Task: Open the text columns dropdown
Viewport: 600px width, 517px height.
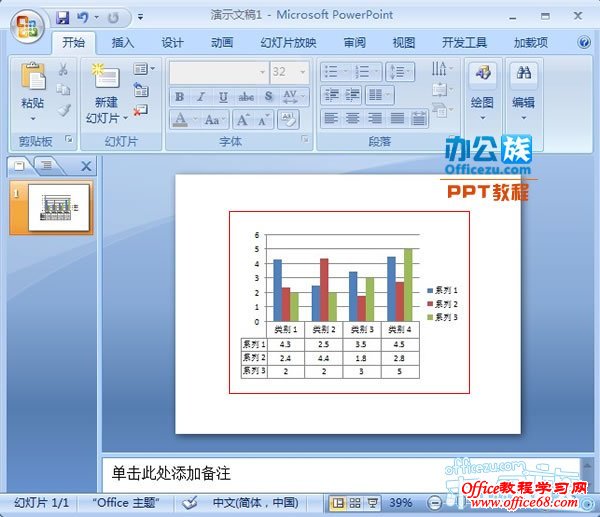Action: (380, 95)
